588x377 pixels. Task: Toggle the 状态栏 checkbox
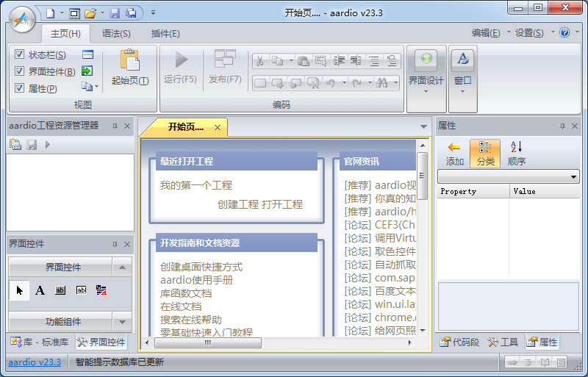pyautogui.click(x=20, y=54)
